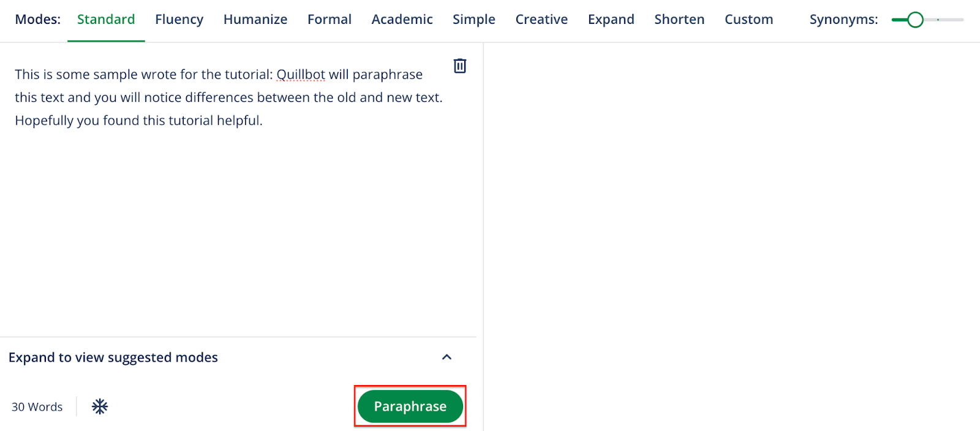The height and width of the screenshot is (431, 980).
Task: Select Formal mode tab
Action: pos(330,20)
